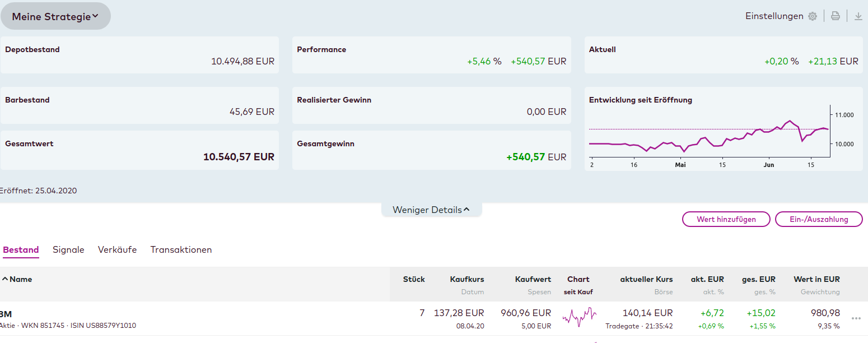Click the Entwicklung seit Eröffnung chart
Screen dimensions: 868x343
709,137
